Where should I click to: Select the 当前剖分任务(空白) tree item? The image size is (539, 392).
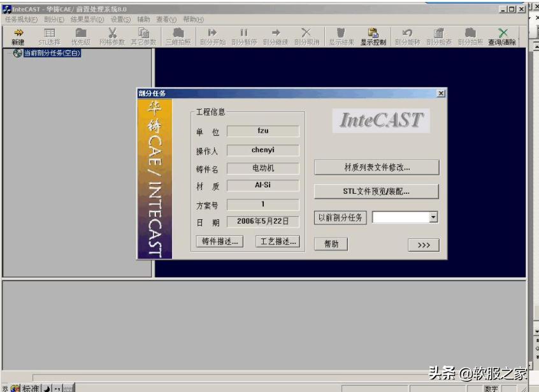point(52,53)
